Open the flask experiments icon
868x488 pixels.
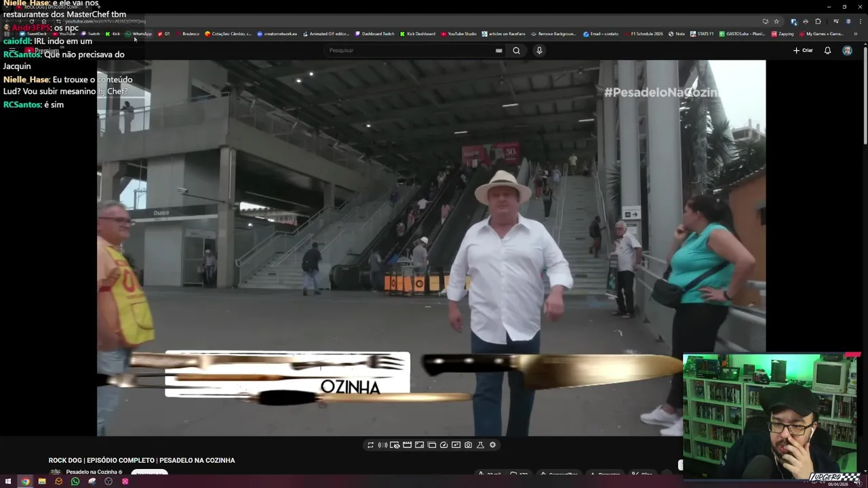(x=480, y=445)
